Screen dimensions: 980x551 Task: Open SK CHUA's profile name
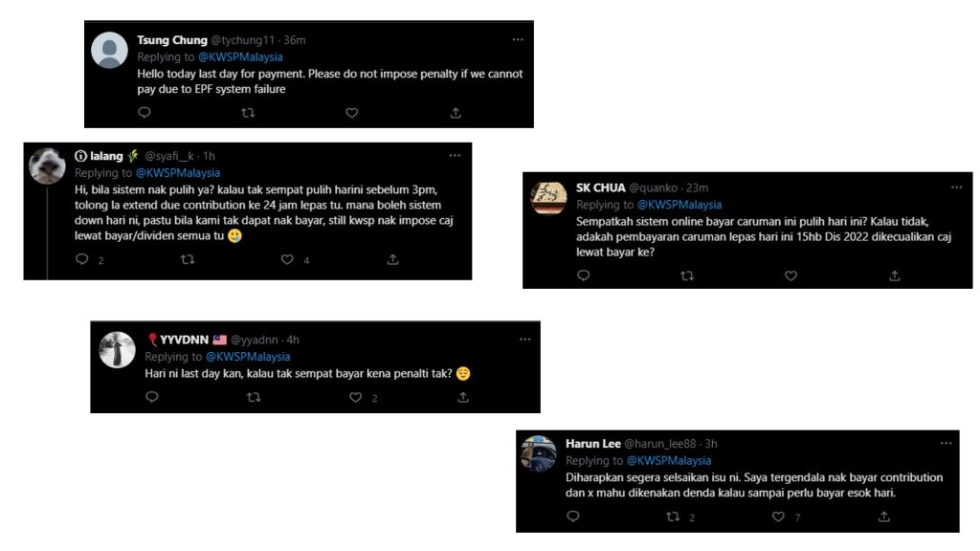[601, 187]
